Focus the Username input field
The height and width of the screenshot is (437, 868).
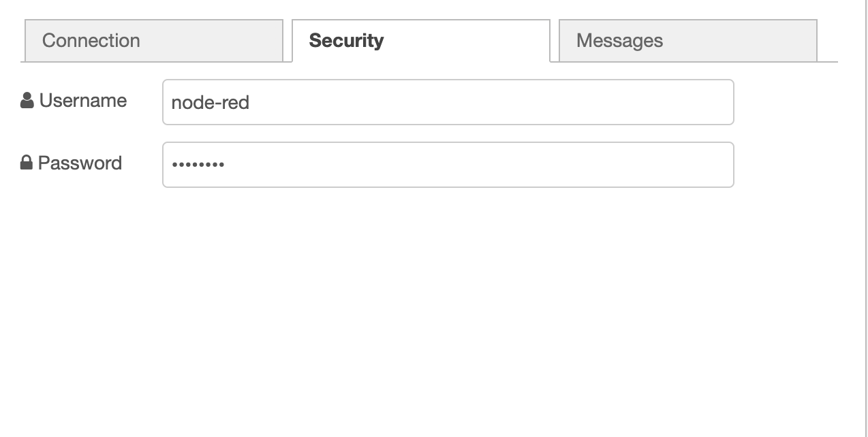(x=448, y=102)
